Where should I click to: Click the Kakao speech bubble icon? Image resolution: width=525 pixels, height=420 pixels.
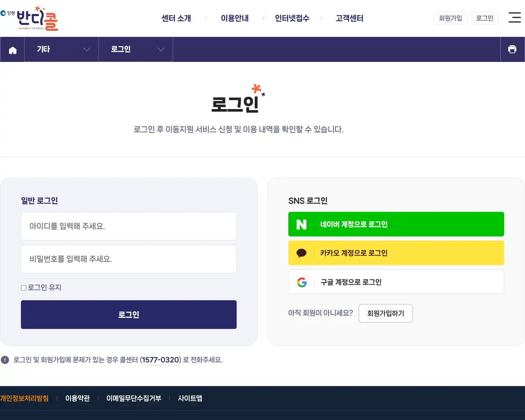click(x=301, y=253)
